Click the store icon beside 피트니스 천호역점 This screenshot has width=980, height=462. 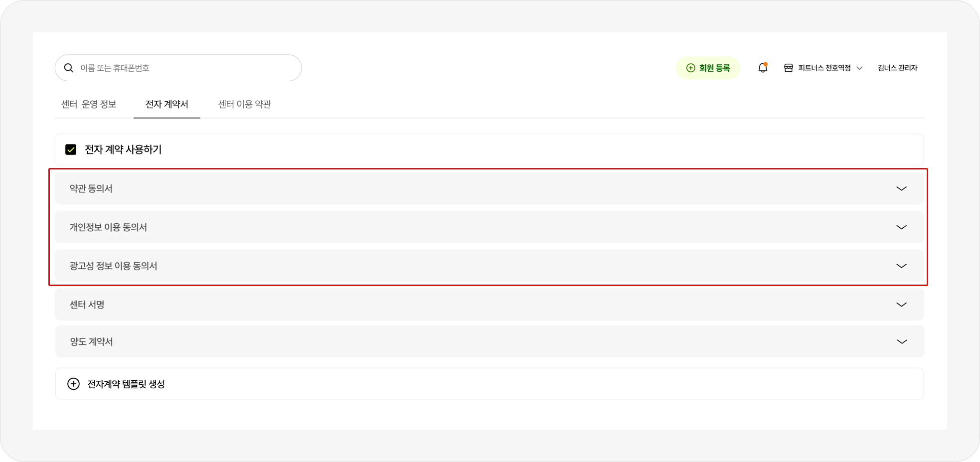tap(789, 68)
